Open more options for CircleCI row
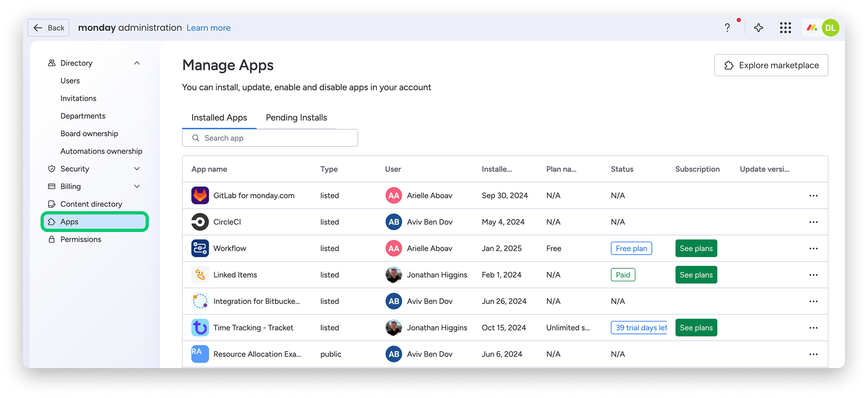868x398 pixels. click(x=814, y=222)
